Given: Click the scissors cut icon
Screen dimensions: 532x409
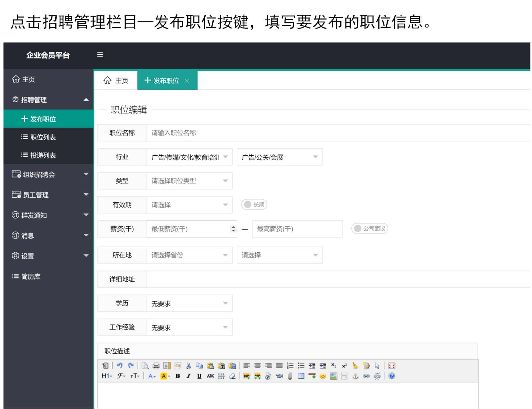Looking at the screenshot, I should (189, 366).
